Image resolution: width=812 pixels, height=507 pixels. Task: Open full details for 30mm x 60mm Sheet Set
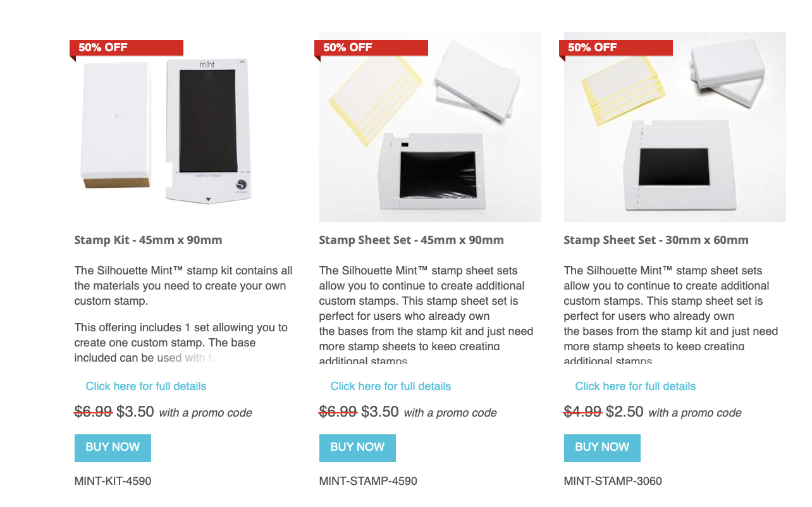pyautogui.click(x=636, y=386)
